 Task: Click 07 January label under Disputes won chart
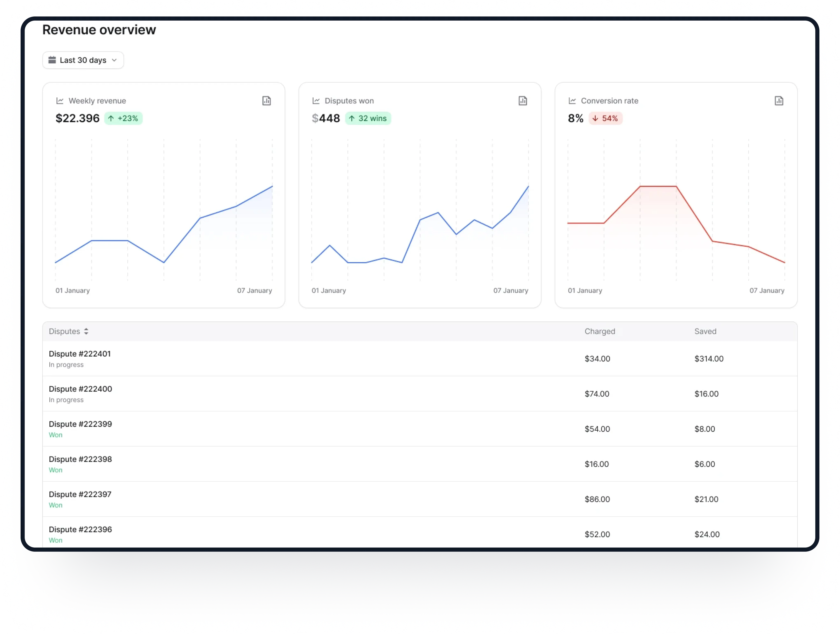point(510,290)
